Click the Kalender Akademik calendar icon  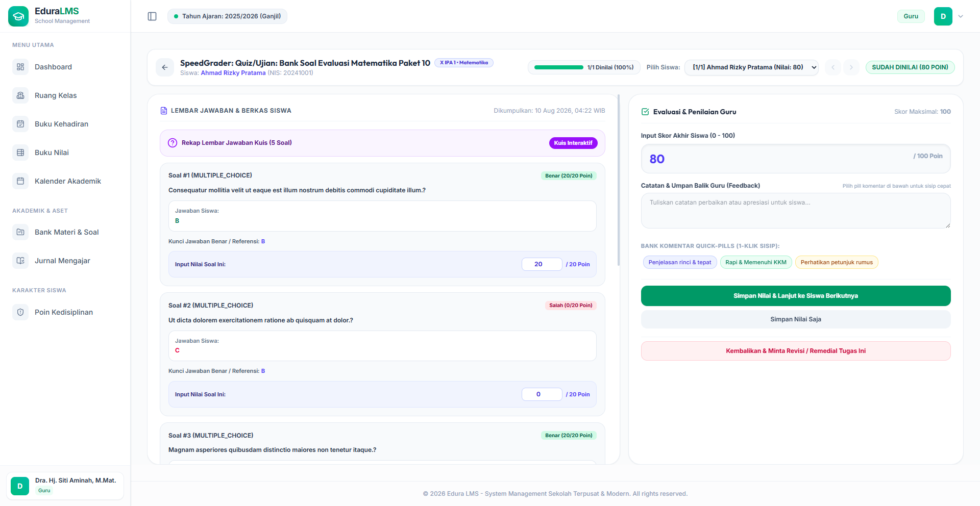coord(20,181)
